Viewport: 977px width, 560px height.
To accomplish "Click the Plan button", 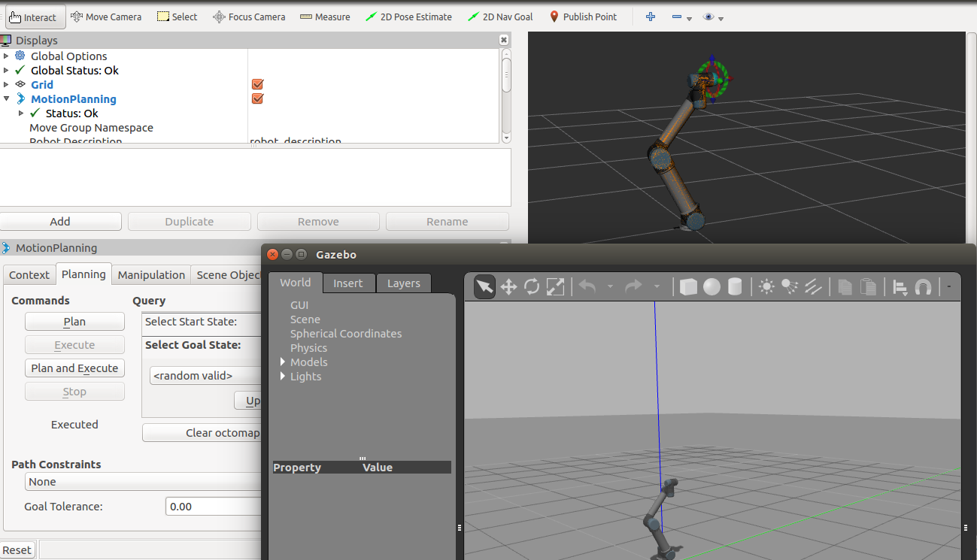I will (74, 322).
